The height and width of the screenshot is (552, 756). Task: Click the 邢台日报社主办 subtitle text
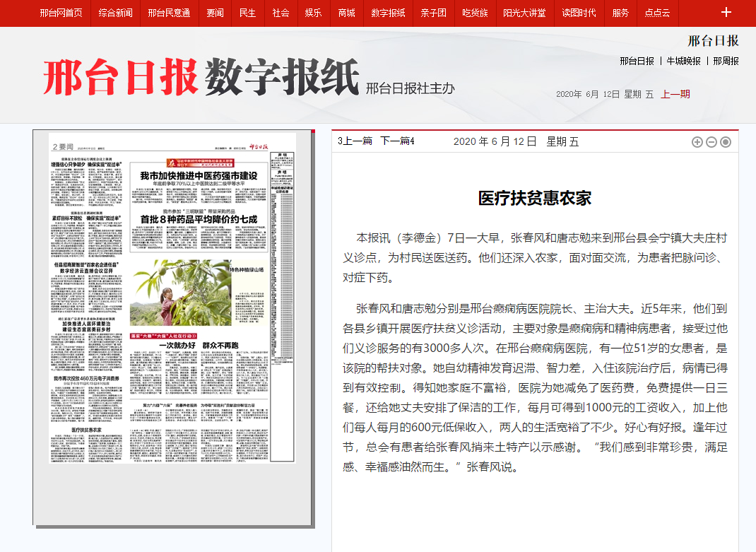(x=411, y=88)
